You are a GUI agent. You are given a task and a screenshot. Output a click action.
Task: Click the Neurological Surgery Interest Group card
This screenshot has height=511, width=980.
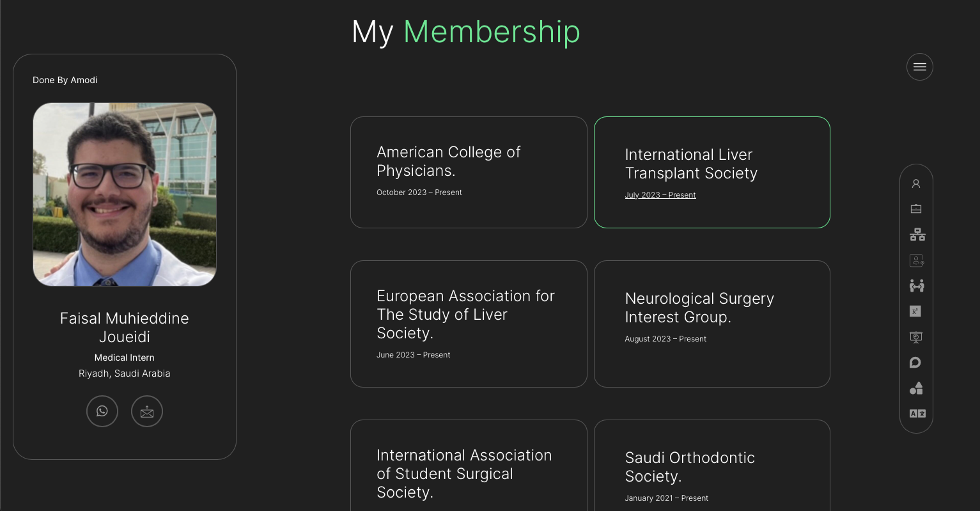pyautogui.click(x=712, y=323)
